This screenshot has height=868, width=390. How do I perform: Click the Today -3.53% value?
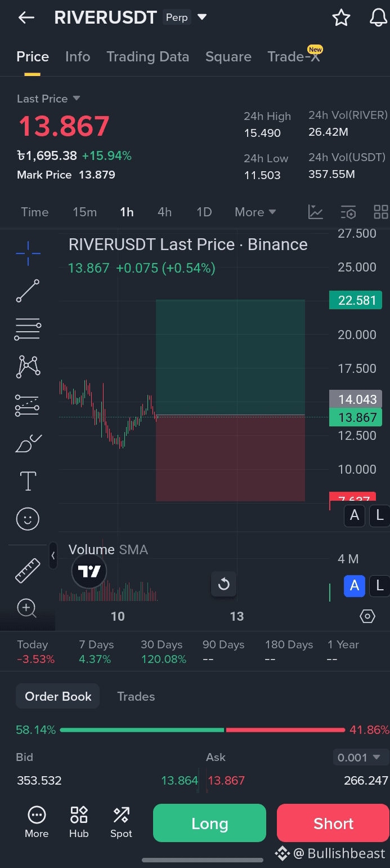coord(36,659)
